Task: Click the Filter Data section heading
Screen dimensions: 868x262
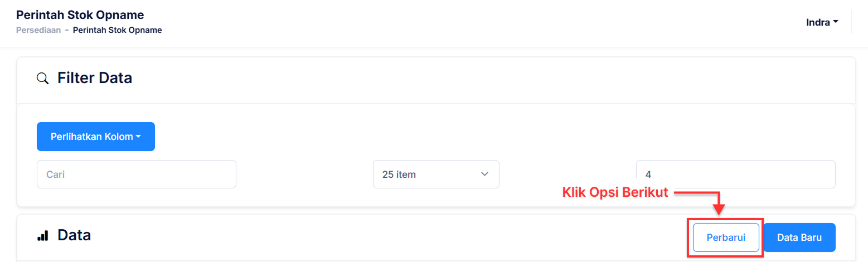Action: [x=95, y=78]
